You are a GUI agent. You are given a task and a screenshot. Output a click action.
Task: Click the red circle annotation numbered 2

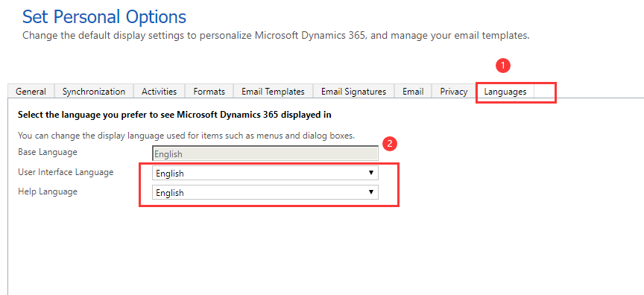click(x=389, y=144)
